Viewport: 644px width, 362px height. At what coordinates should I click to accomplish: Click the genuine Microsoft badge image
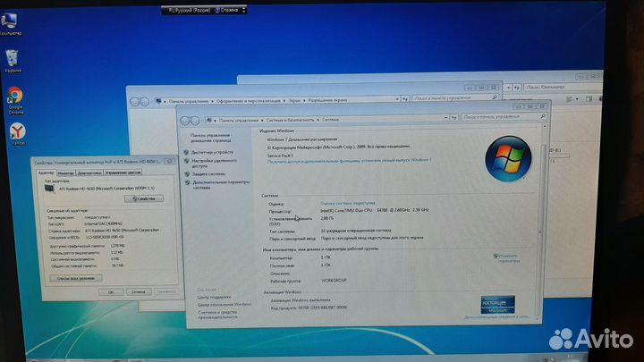497,304
